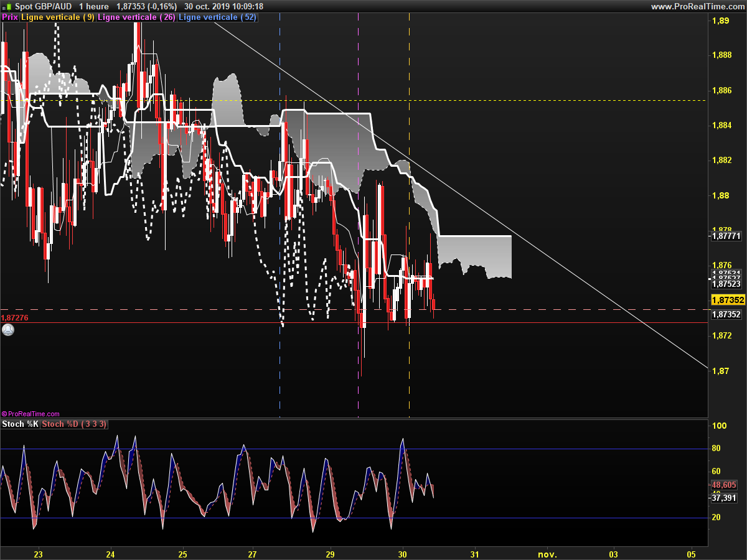Click the 48,605 stochastic %D value tag
Image resolution: width=747 pixels, height=560 pixels.
tap(724, 484)
